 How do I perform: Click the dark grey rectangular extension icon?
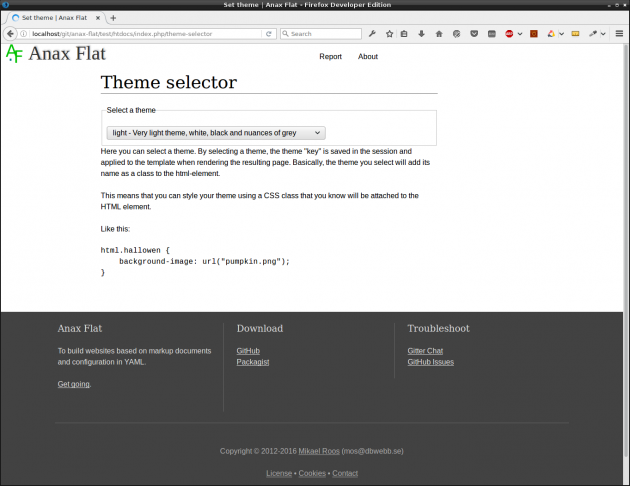pos(492,34)
